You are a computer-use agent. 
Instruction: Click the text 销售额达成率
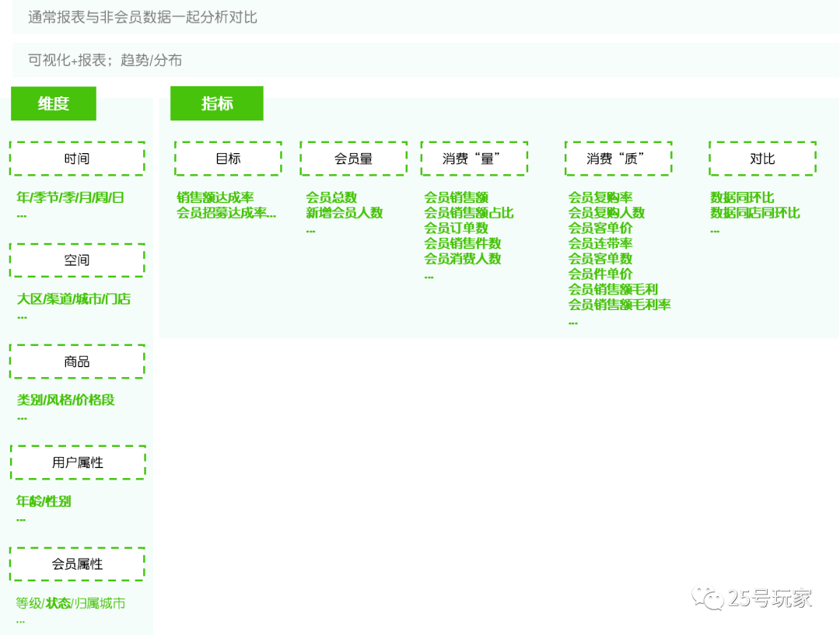(x=215, y=197)
